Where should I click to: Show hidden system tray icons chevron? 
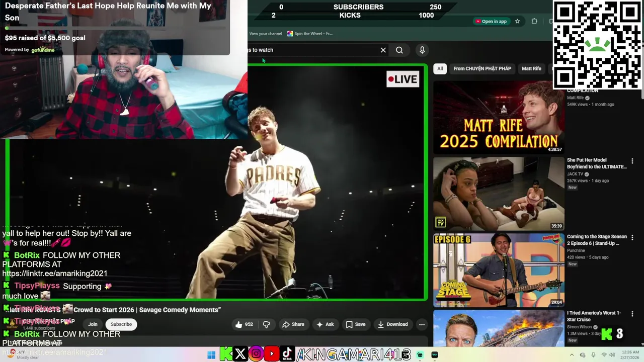click(x=572, y=355)
